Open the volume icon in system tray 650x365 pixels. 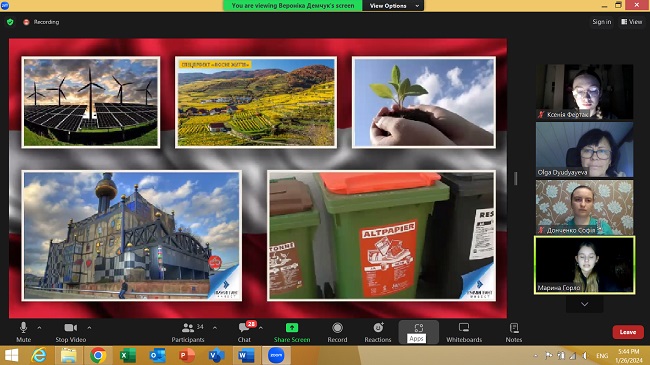585,355
